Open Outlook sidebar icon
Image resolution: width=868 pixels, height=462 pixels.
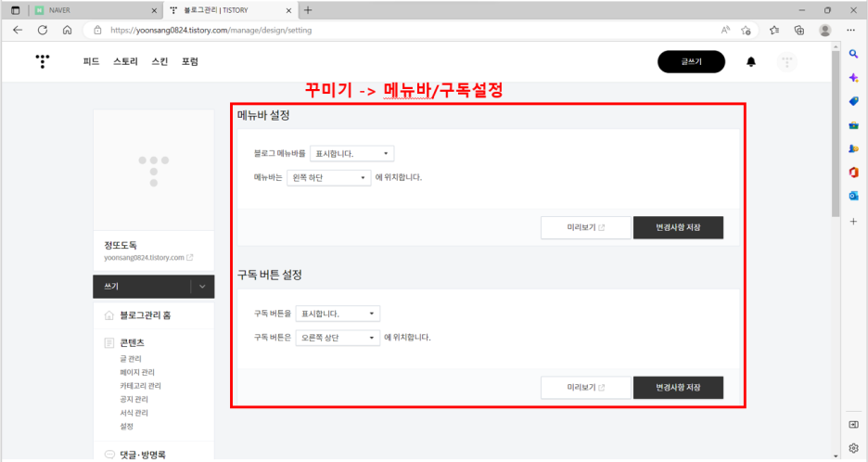click(853, 196)
